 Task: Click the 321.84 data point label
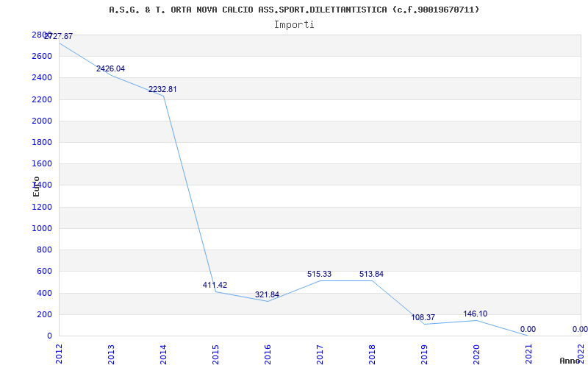point(267,294)
